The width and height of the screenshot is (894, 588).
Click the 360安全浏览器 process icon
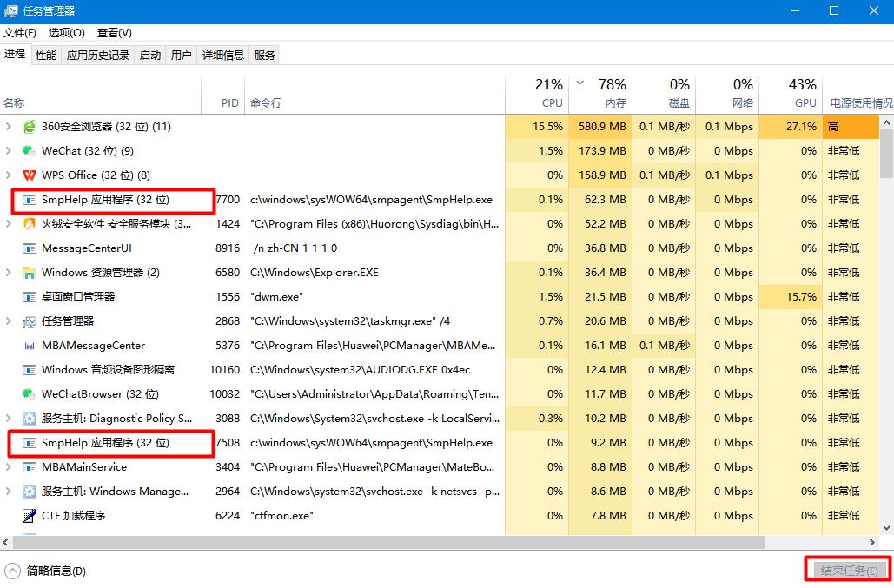[29, 127]
